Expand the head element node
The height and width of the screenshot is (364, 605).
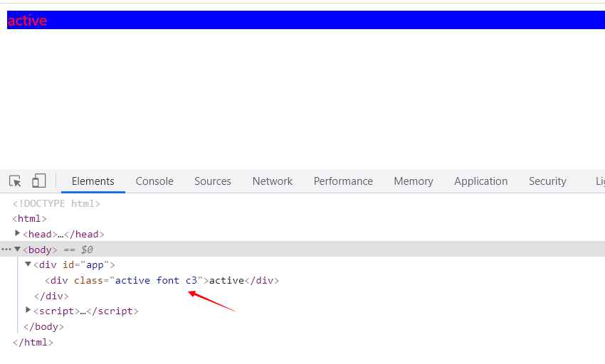click(x=17, y=233)
